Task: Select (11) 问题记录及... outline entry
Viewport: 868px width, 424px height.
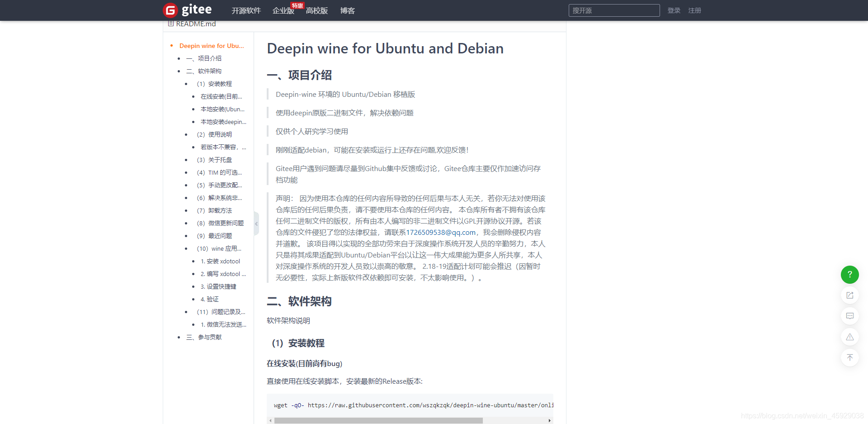Action: (x=221, y=312)
